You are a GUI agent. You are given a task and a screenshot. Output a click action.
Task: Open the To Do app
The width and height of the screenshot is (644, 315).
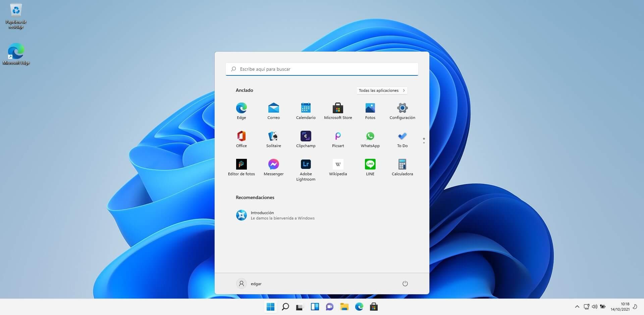[402, 139]
